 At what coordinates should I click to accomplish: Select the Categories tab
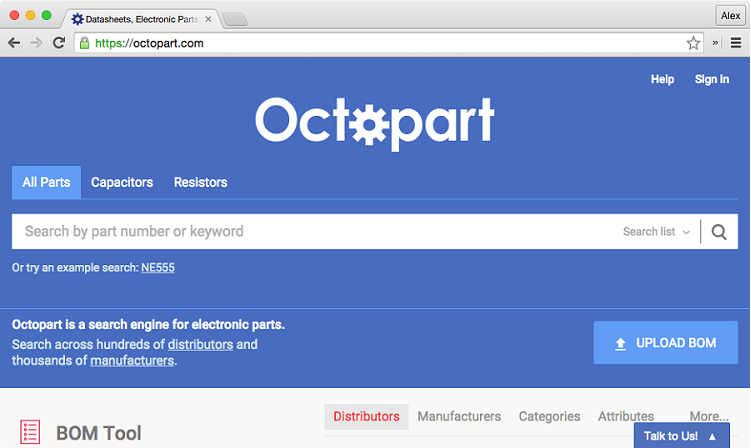click(x=549, y=416)
